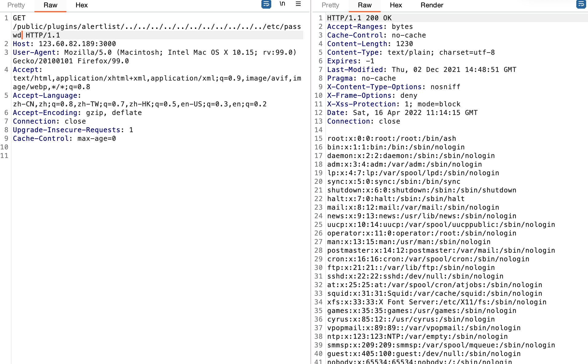Viewport: 588px width, 364px height.
Task: Toggle word wrap in the request editor
Action: click(266, 5)
